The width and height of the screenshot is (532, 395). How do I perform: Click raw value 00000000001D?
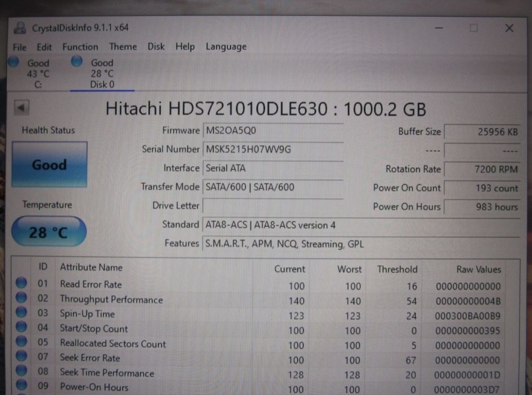point(467,375)
